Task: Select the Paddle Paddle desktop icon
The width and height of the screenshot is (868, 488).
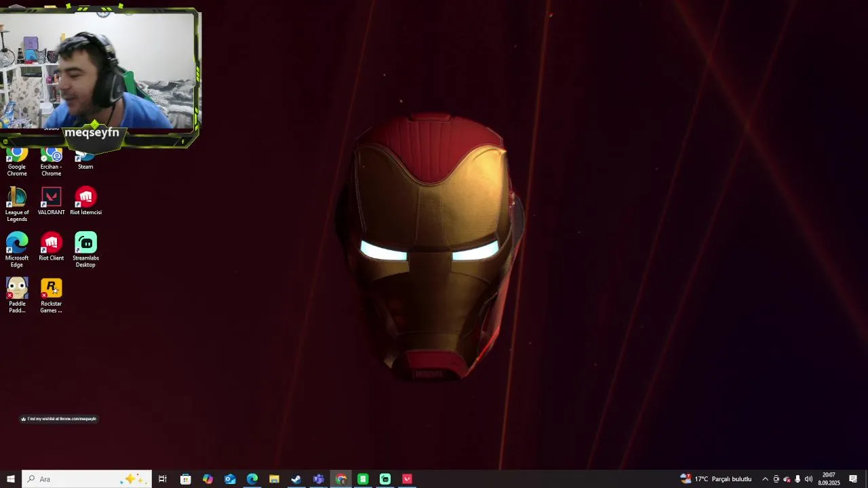Action: (17, 296)
